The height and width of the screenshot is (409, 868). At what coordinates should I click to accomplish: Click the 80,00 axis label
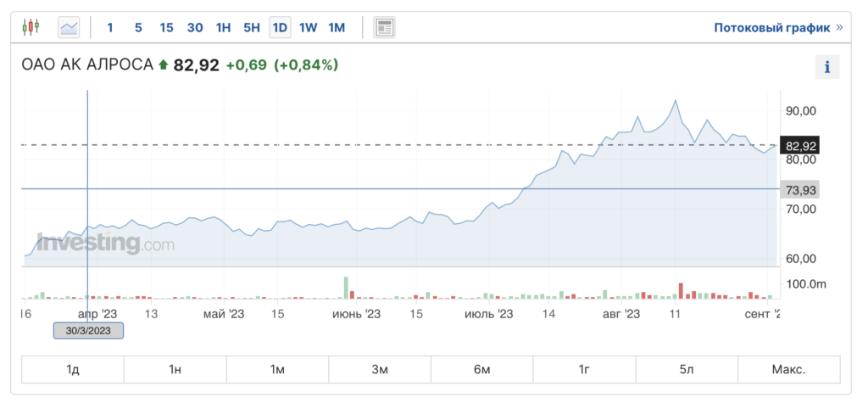click(800, 160)
